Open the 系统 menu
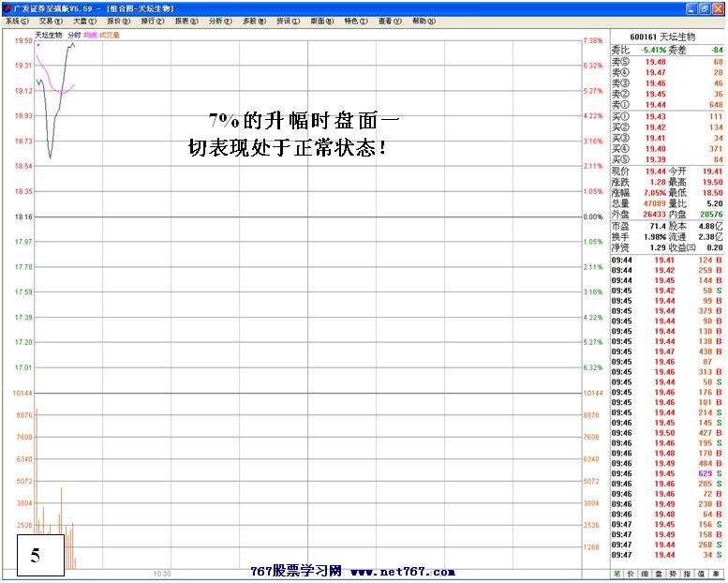Viewport: 728px width, 583px height. point(17,21)
